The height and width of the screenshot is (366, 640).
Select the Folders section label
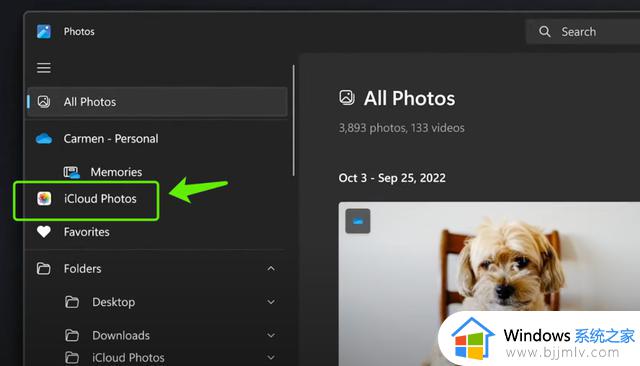point(82,268)
